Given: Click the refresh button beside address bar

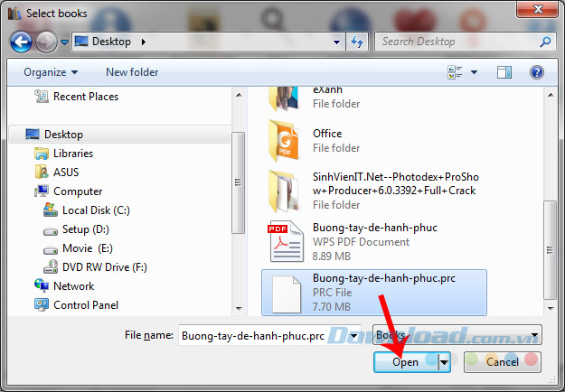Looking at the screenshot, I should tap(357, 42).
